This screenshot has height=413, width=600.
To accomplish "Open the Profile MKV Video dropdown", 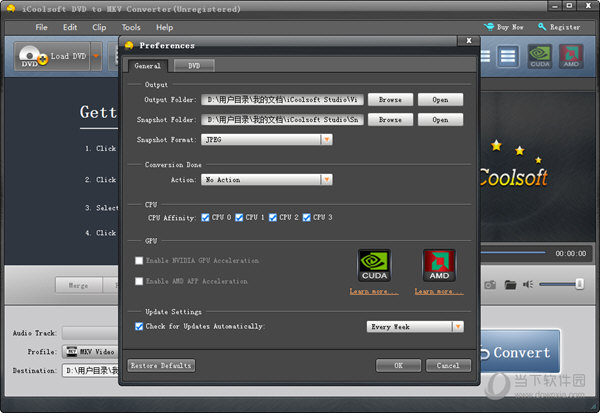I will [91, 352].
